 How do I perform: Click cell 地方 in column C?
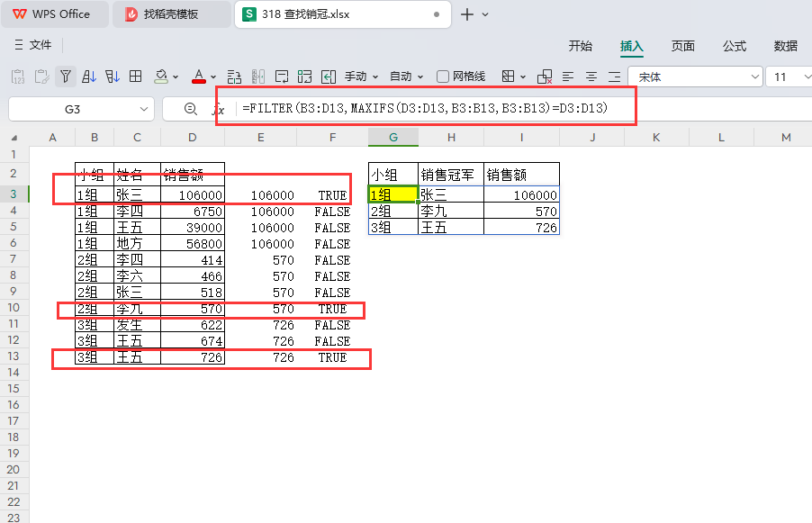pos(137,243)
